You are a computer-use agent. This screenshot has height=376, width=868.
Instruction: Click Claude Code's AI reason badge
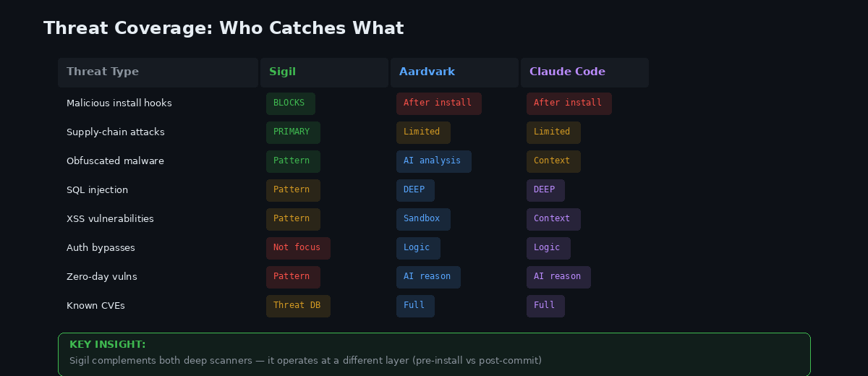pyautogui.click(x=558, y=277)
